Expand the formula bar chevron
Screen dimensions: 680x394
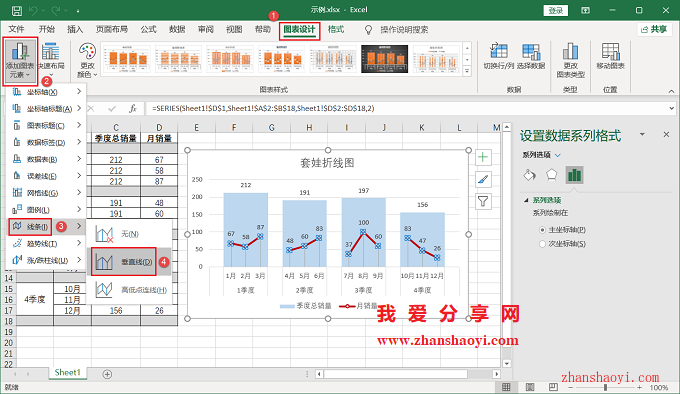pos(671,108)
